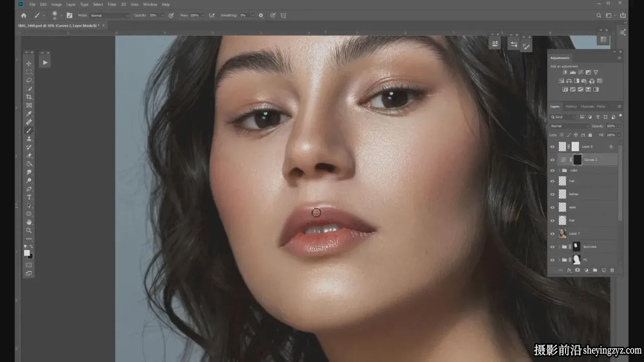Switch to the History tab
This screenshot has width=644, height=362.
571,107
